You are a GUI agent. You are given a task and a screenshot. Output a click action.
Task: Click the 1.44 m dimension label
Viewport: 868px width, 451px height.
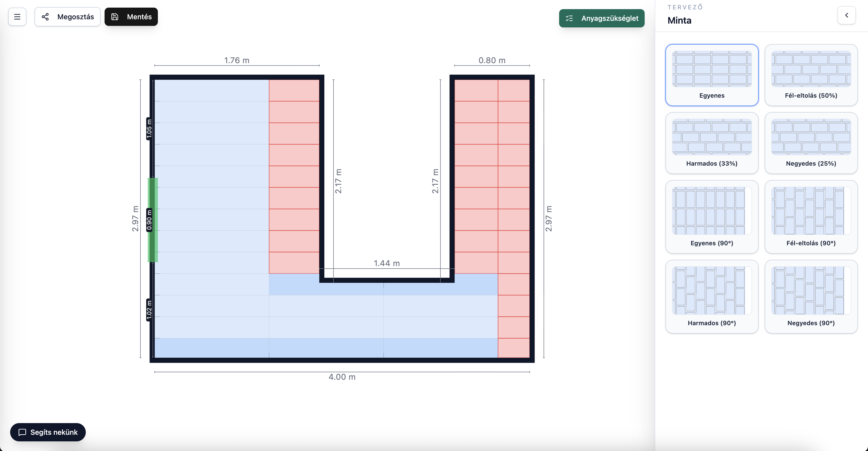click(x=387, y=263)
